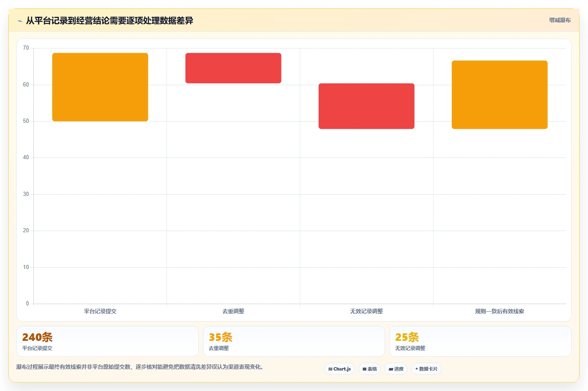Click the red 无效记录调整 bar
This screenshot has height=391, width=588.
point(367,106)
